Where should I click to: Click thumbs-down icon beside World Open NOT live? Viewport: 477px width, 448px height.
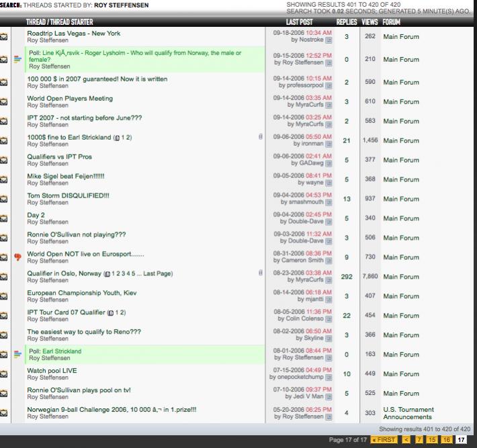click(17, 257)
